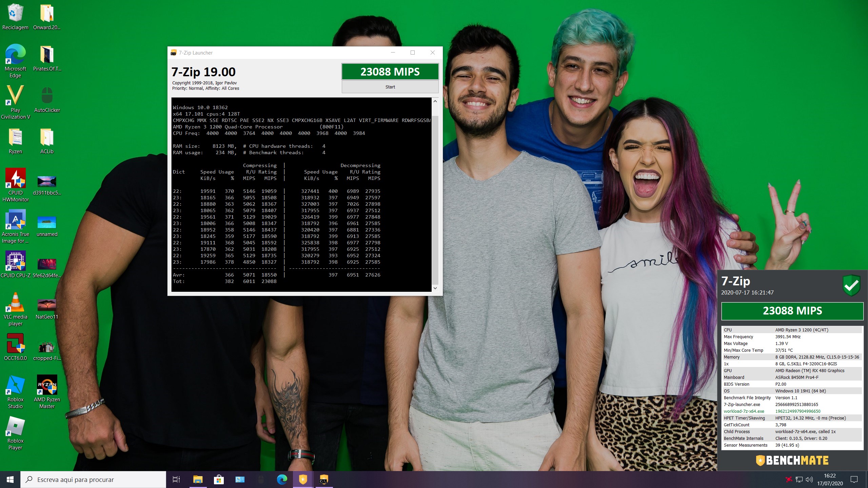Open the Pirates.Of.T... folder icon
The image size is (868, 488).
(x=47, y=58)
